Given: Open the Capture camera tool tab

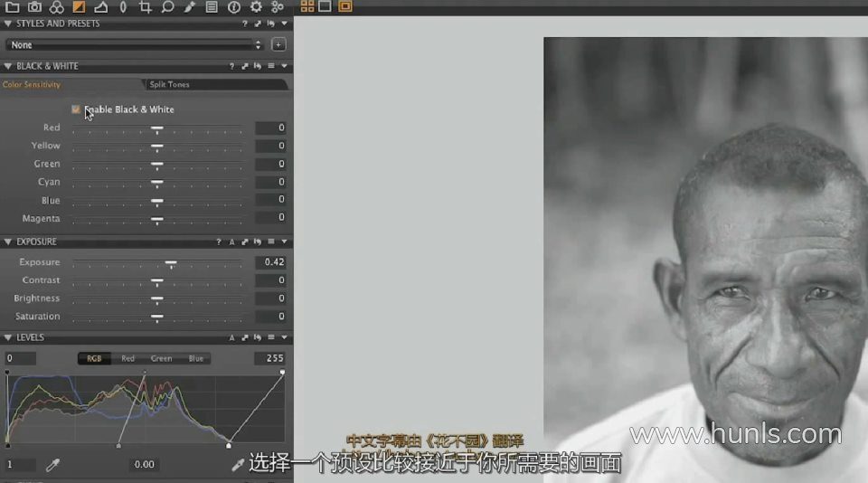Looking at the screenshot, I should (x=34, y=6).
